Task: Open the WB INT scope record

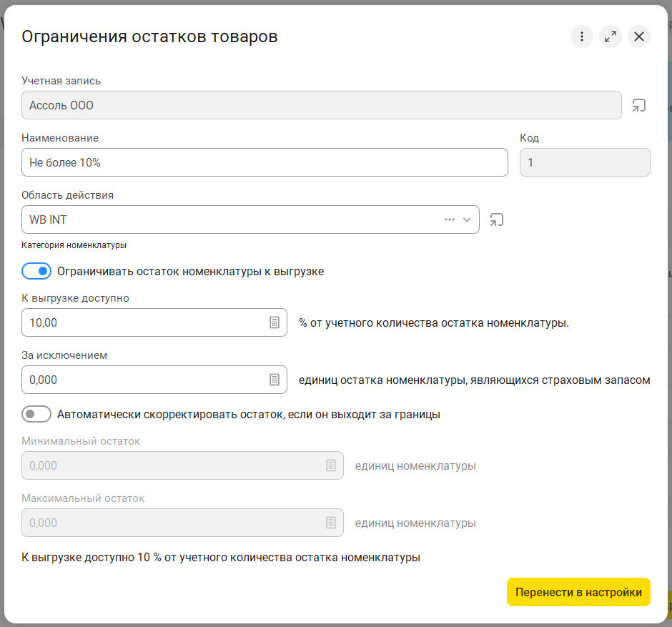Action: (x=496, y=219)
